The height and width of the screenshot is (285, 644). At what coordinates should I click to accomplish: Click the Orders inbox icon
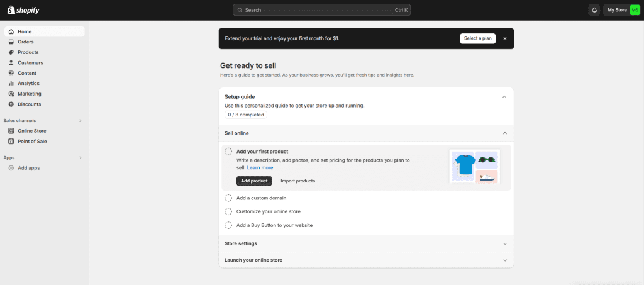pyautogui.click(x=11, y=42)
